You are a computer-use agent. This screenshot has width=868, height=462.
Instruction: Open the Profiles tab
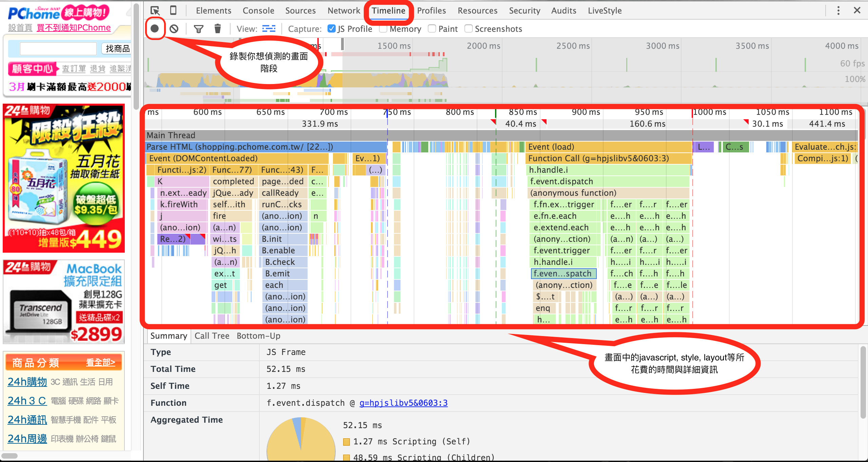click(x=431, y=10)
